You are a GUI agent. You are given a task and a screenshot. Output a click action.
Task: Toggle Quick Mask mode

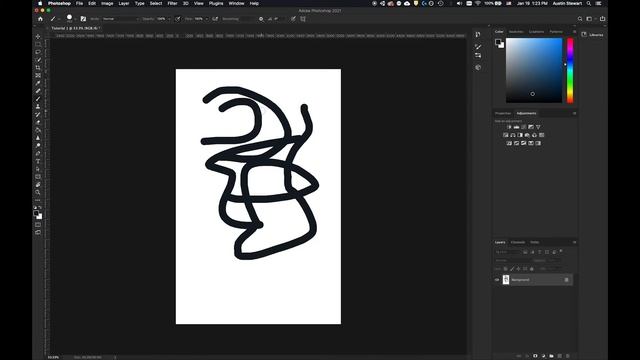(x=38, y=224)
